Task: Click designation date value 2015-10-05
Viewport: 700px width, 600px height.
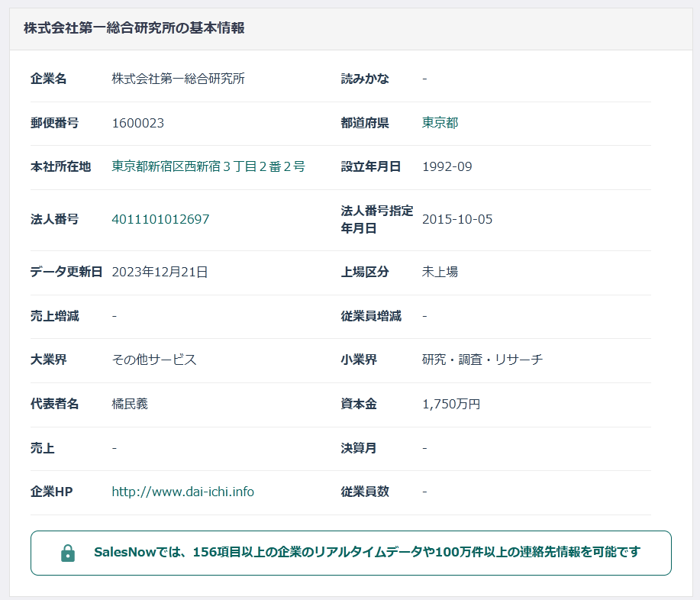Action: [x=457, y=219]
